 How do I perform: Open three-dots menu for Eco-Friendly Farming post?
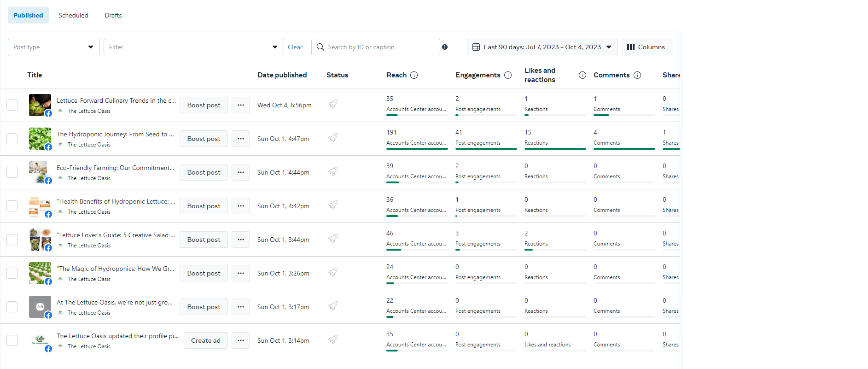(x=241, y=172)
